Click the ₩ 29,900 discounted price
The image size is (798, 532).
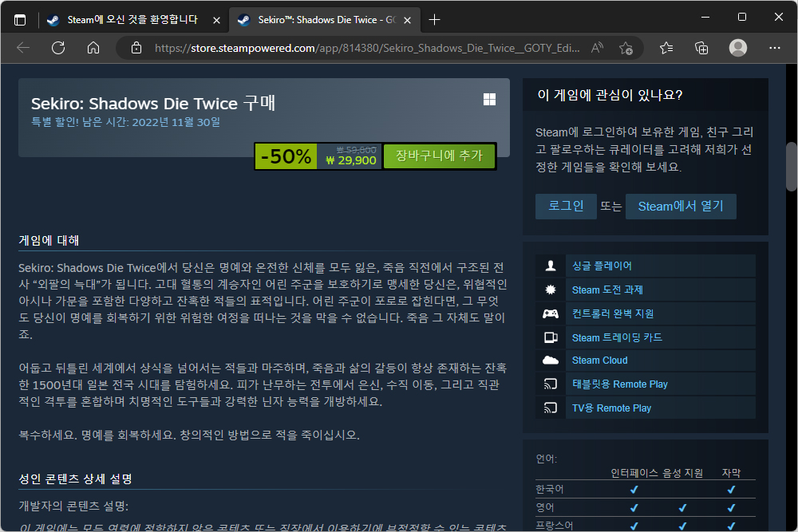351,160
